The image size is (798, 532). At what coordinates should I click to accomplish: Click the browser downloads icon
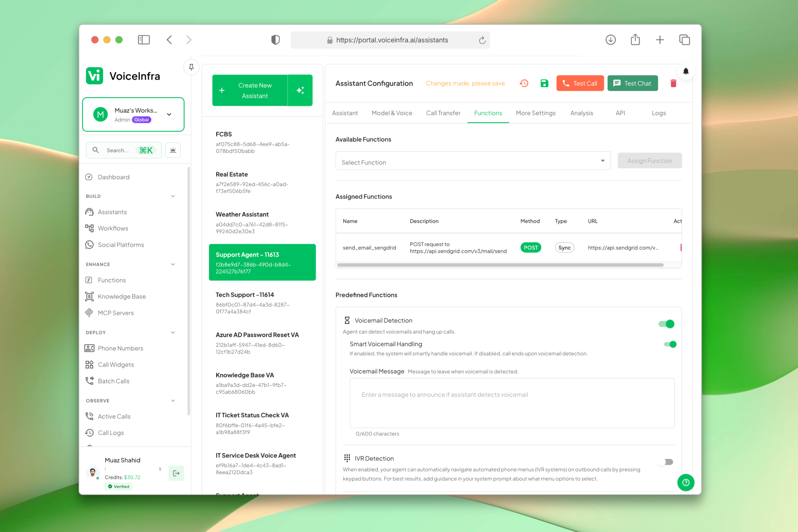(611, 39)
